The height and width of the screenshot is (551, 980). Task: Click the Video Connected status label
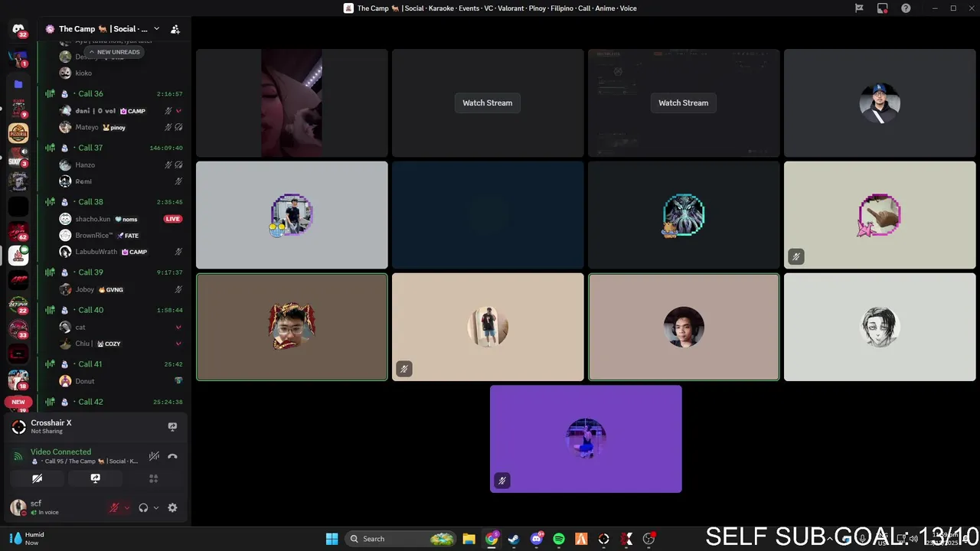[60, 452]
